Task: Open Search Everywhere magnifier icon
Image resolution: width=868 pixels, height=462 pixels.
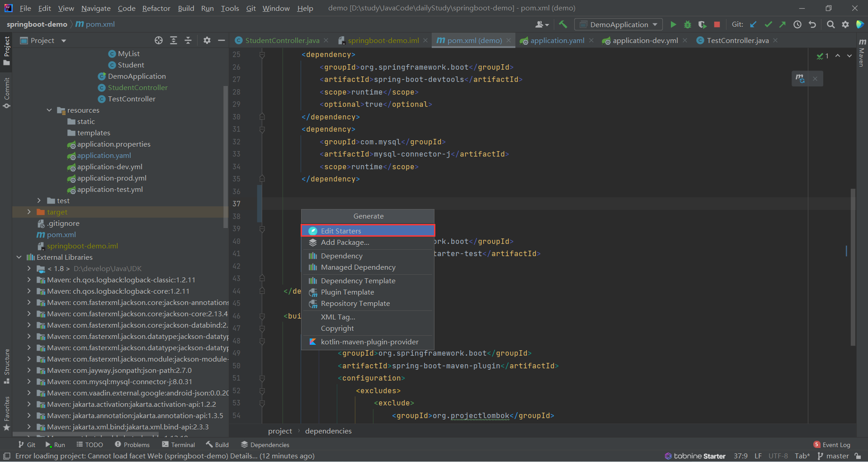Action: point(830,24)
